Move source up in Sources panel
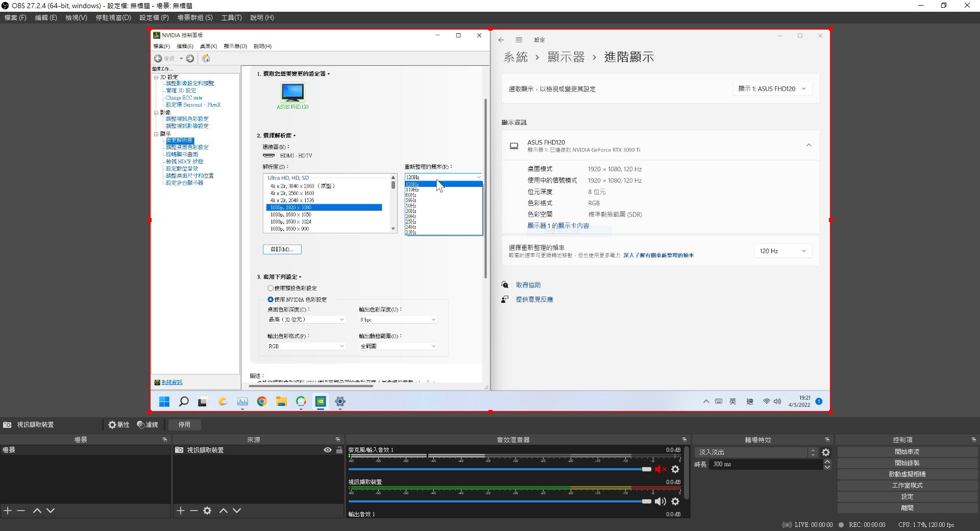The height and width of the screenshot is (531, 980). (x=223, y=511)
